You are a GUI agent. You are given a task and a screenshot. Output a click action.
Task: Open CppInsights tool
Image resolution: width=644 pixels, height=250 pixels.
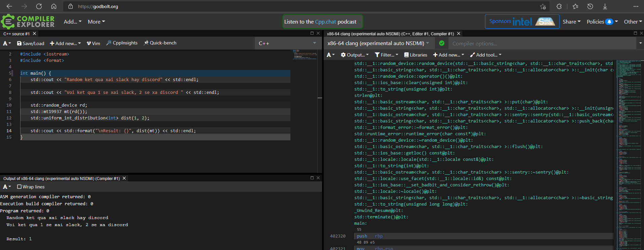(x=122, y=43)
